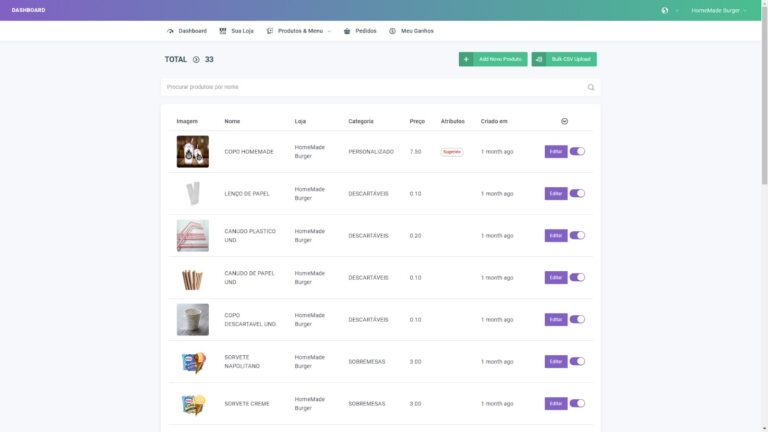Click the DASHBOARD logo in top bar
This screenshot has height=432, width=768.
coord(28,10)
